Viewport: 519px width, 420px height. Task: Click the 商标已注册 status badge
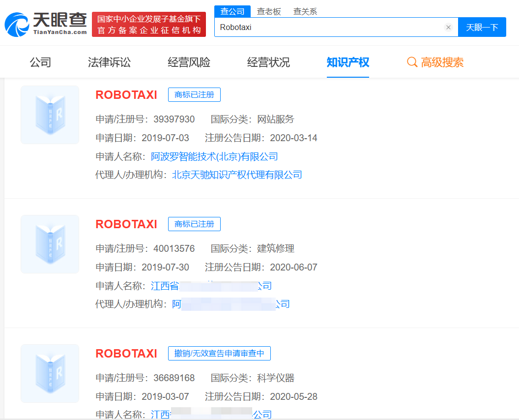(194, 94)
